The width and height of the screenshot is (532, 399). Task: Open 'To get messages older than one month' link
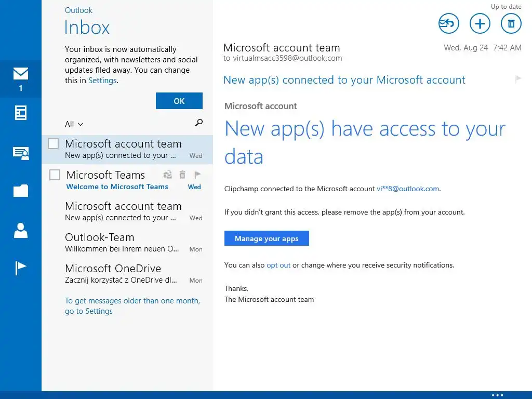click(x=132, y=305)
